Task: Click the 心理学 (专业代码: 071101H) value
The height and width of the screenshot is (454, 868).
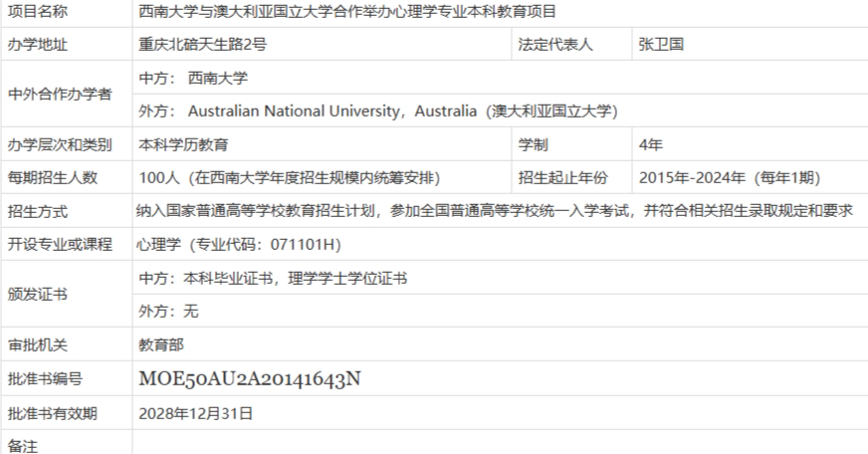Action: coord(239,244)
